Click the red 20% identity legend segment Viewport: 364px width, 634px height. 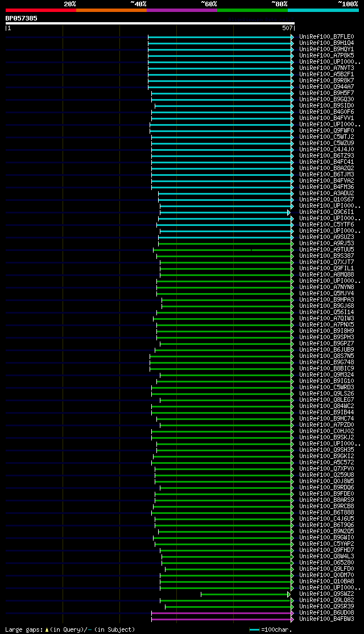tap(41, 10)
